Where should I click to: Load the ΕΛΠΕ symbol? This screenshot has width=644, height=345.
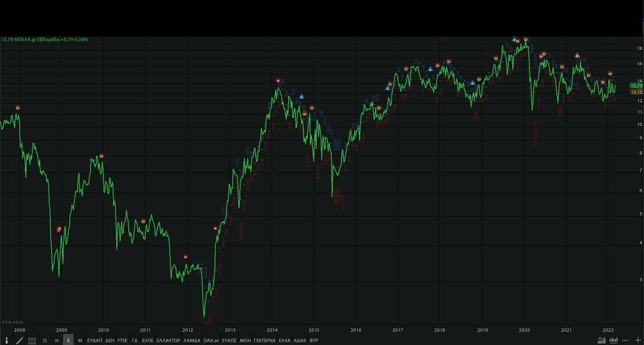coord(148,340)
